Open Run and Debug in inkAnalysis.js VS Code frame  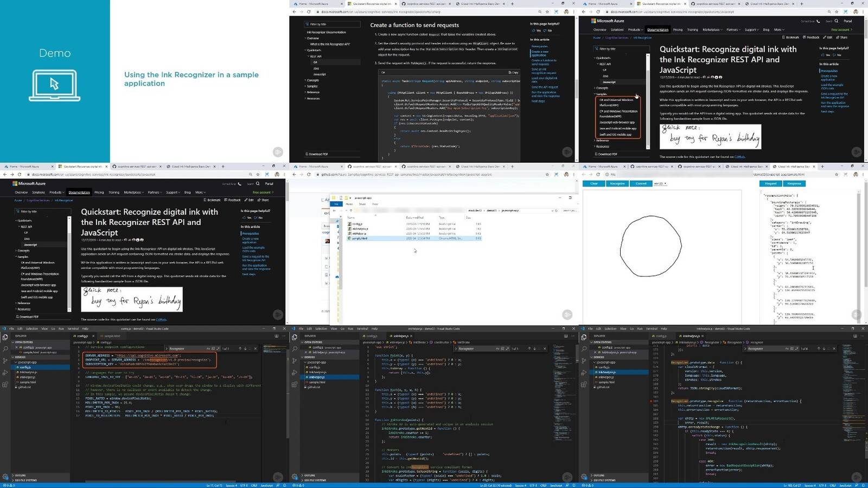(584, 373)
